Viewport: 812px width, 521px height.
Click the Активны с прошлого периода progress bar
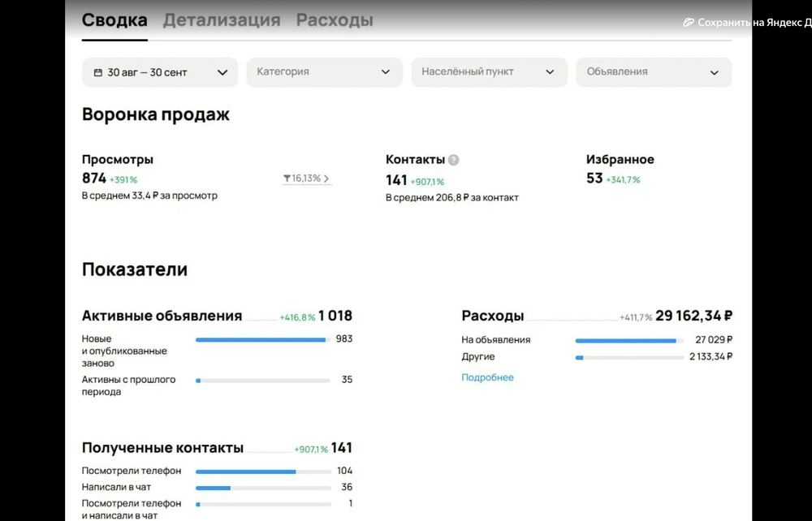pos(263,381)
